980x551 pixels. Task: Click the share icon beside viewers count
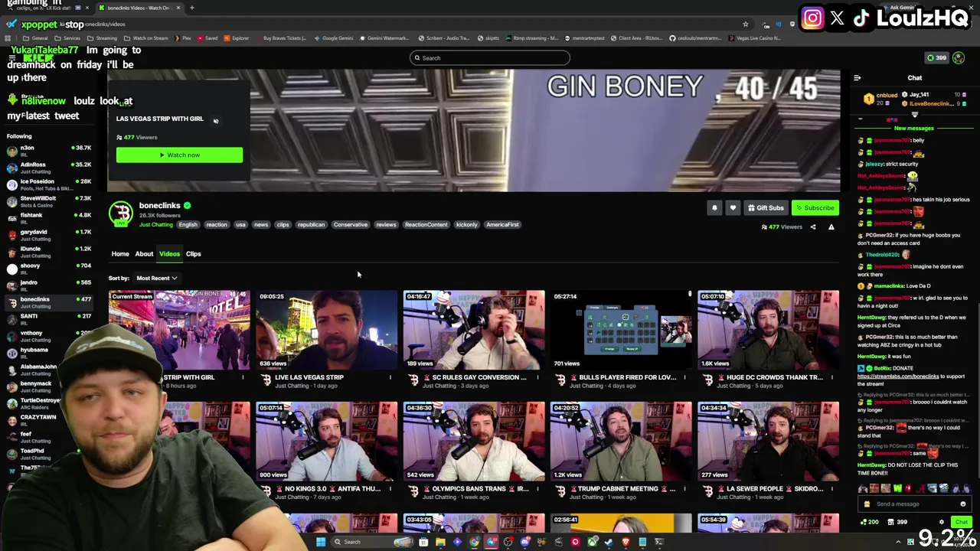[x=813, y=227]
